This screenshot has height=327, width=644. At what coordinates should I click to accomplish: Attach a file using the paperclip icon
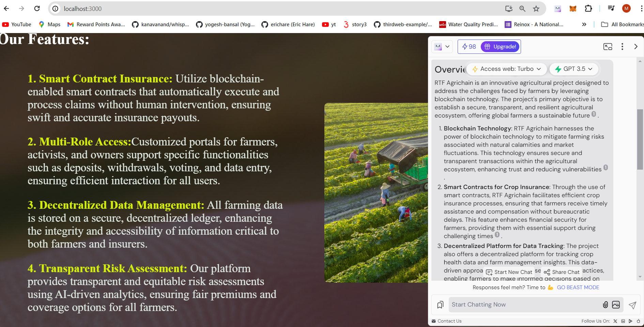(x=605, y=305)
